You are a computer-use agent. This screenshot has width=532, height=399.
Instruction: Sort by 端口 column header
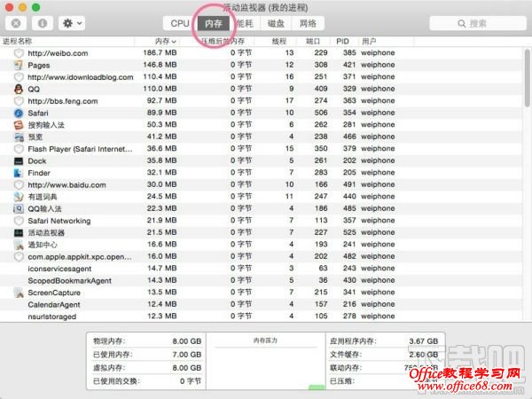click(x=313, y=42)
